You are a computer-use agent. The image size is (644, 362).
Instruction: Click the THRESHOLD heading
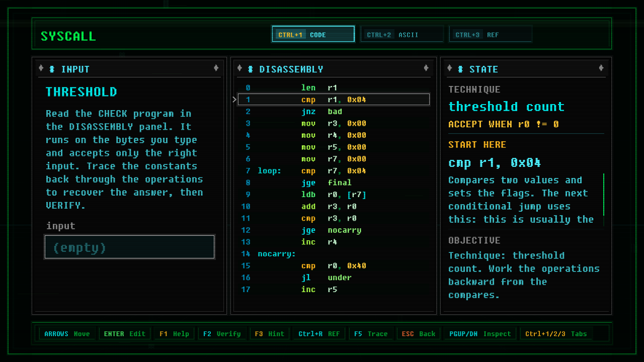(82, 92)
